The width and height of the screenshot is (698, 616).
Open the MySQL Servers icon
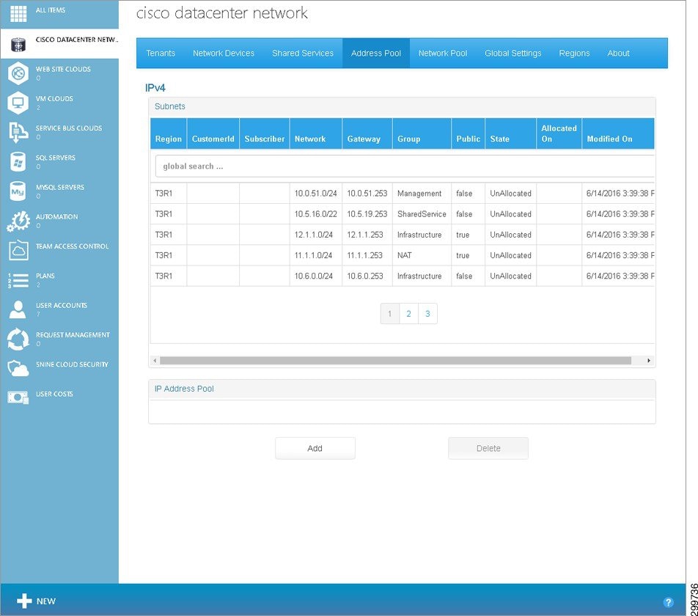tap(18, 191)
